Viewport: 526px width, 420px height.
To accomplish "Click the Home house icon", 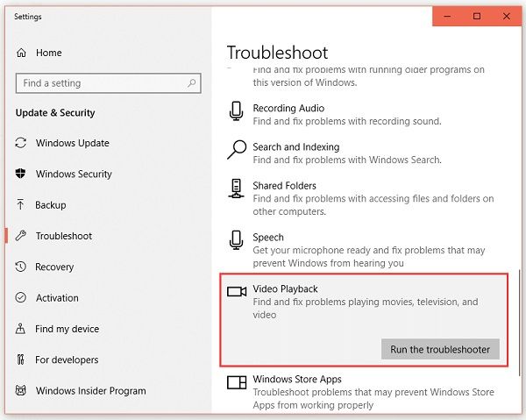I will click(21, 53).
